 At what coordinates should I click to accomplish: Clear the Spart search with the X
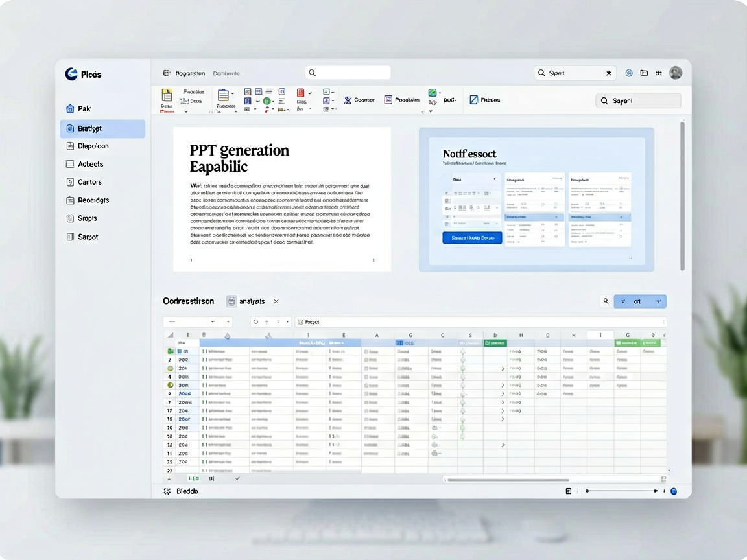[609, 73]
